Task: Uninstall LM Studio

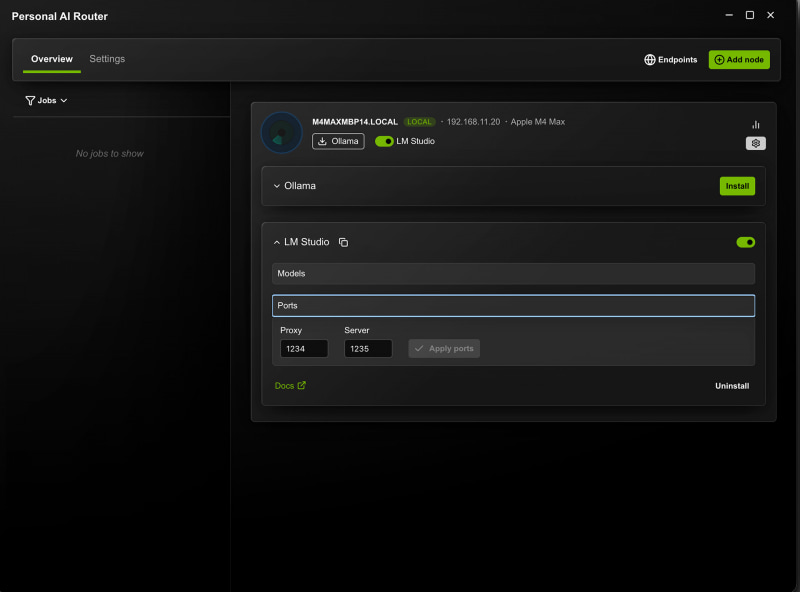Action: click(732, 386)
